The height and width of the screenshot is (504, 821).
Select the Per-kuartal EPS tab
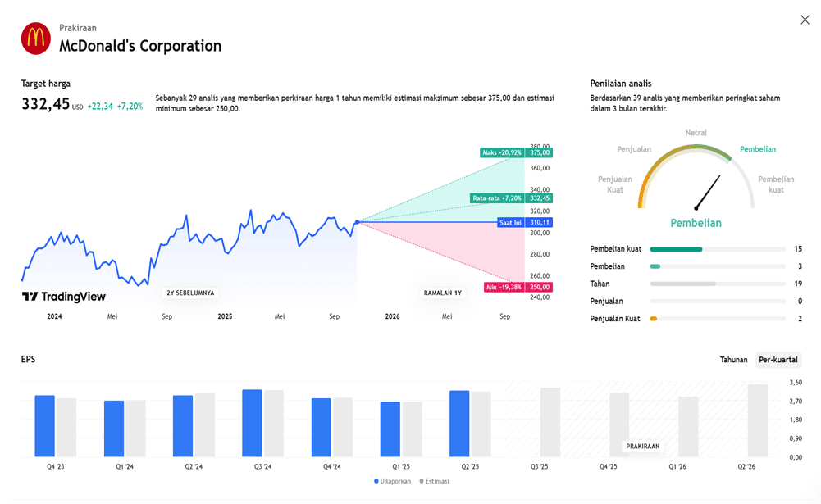778,360
